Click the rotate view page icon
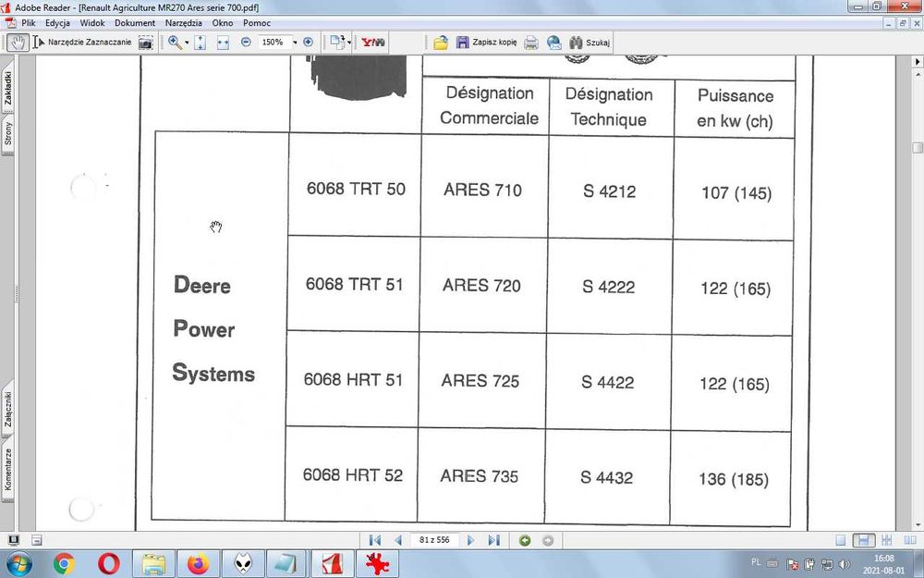This screenshot has width=924, height=578. coord(337,42)
